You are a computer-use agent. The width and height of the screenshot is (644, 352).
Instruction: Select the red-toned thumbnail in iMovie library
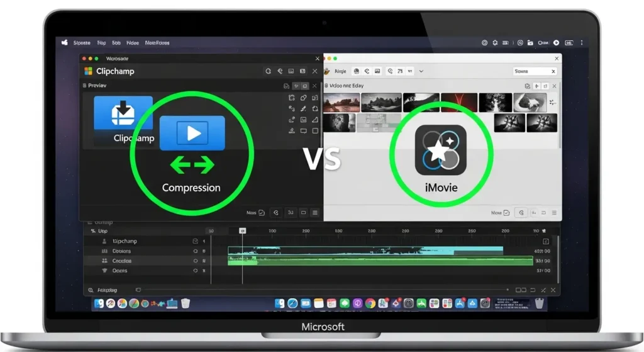pos(458,103)
